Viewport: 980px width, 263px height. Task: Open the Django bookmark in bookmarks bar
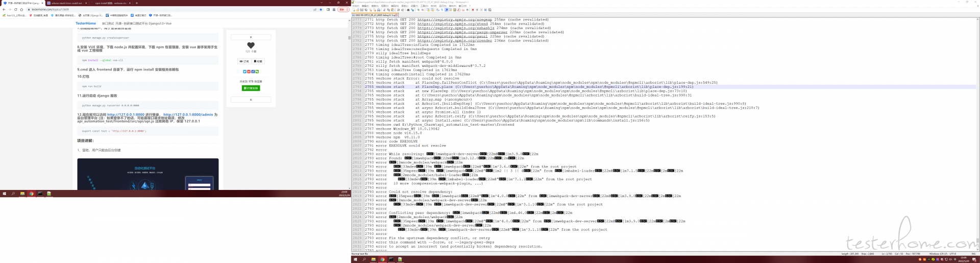tap(91, 15)
